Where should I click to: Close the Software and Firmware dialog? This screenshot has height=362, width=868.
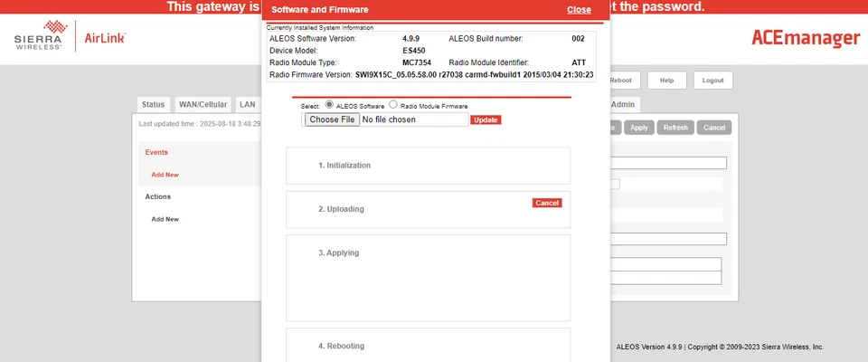click(579, 10)
